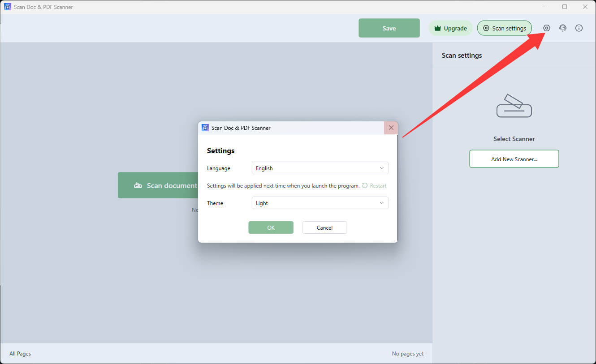Click the Settings heading in dialog
The image size is (596, 364).
point(221,151)
